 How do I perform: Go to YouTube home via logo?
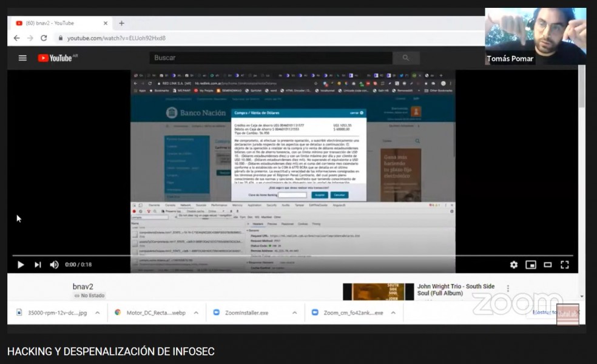[x=57, y=58]
